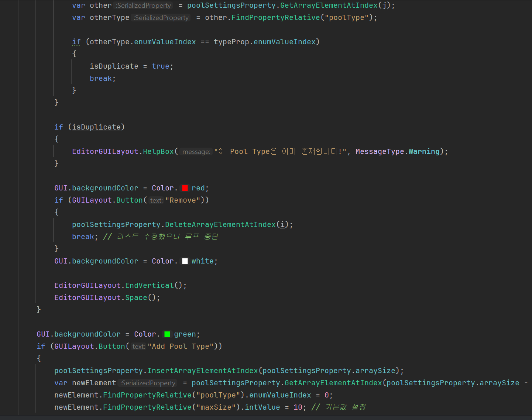Click the HelpBox method name
Image resolution: width=532 pixels, height=420 pixels.
158,152
